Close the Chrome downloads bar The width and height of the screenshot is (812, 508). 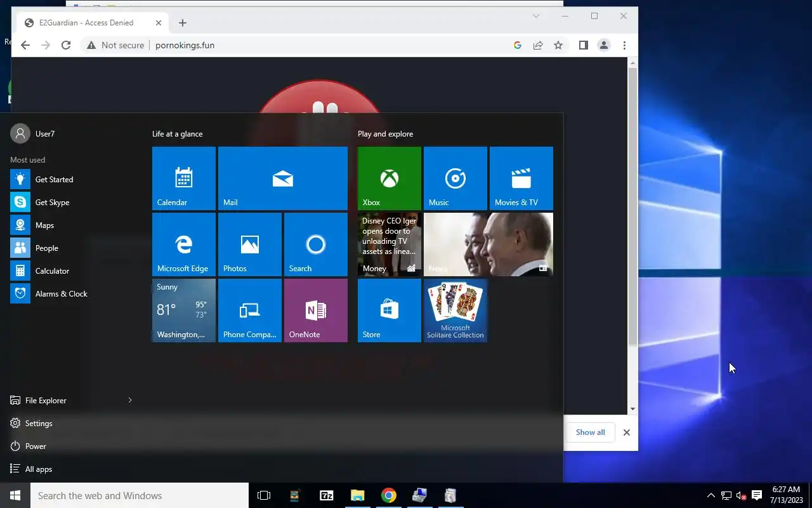pyautogui.click(x=627, y=432)
